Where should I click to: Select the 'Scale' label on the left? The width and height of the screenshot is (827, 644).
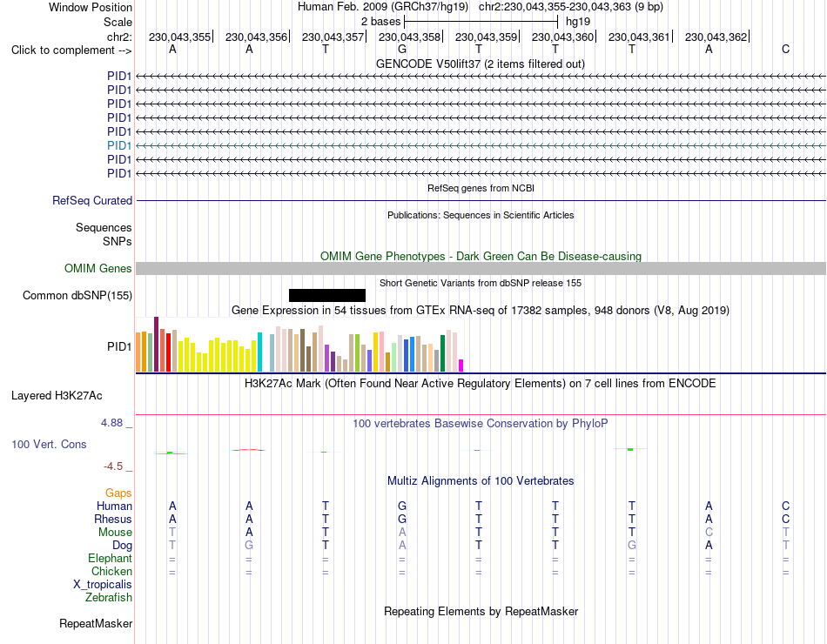[x=118, y=22]
